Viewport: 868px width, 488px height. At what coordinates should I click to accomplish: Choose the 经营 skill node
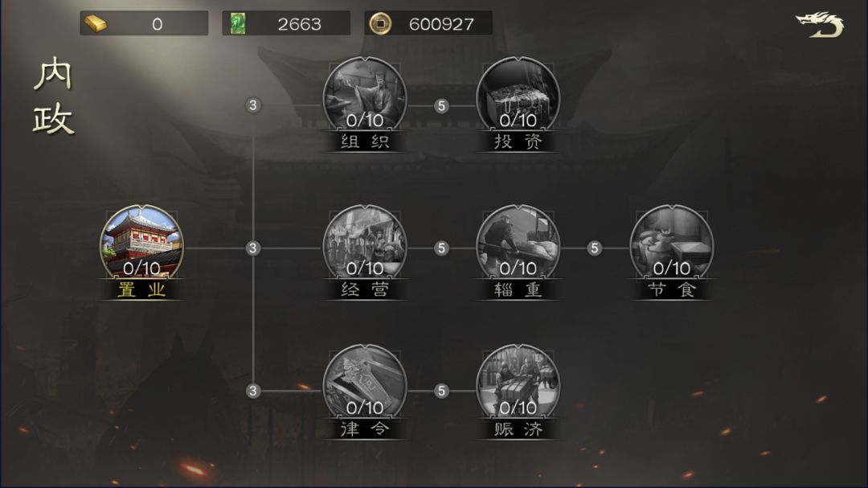tap(365, 243)
